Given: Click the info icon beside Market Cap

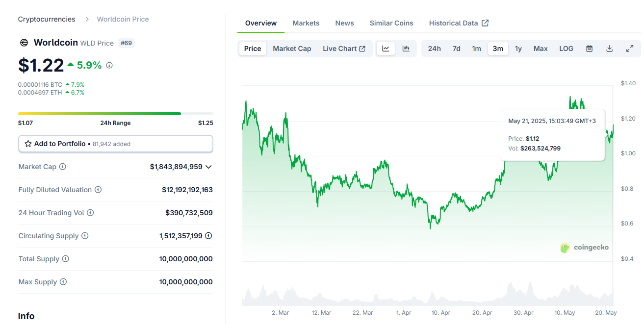Looking at the screenshot, I should pos(63,167).
